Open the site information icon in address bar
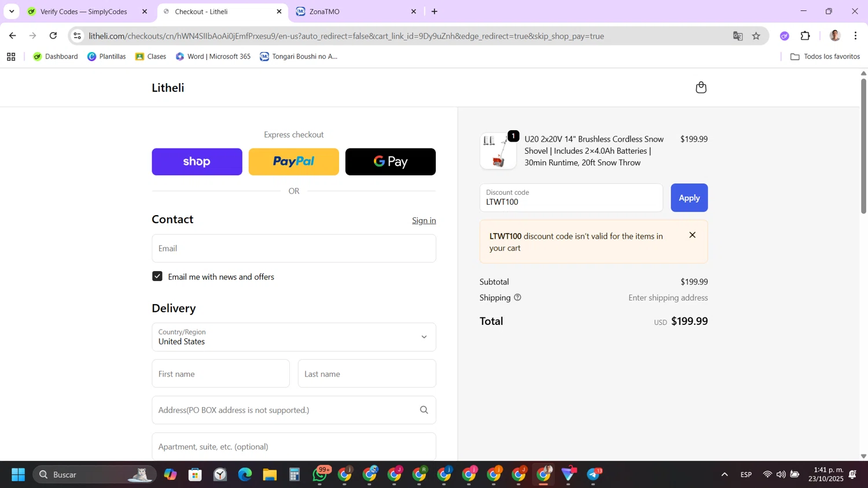Viewport: 868px width, 488px height. [x=77, y=36]
